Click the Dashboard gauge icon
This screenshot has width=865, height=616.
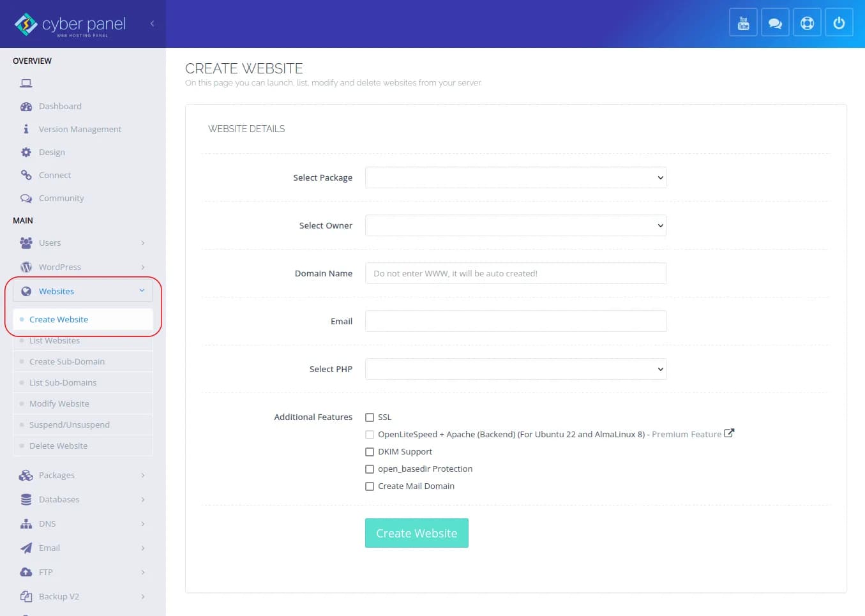point(26,107)
